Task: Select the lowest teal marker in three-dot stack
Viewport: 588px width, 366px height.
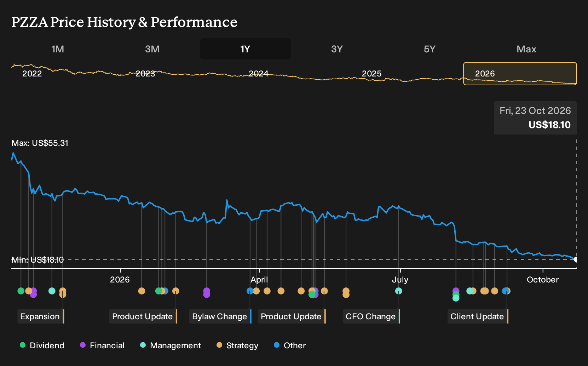Action: (x=456, y=298)
